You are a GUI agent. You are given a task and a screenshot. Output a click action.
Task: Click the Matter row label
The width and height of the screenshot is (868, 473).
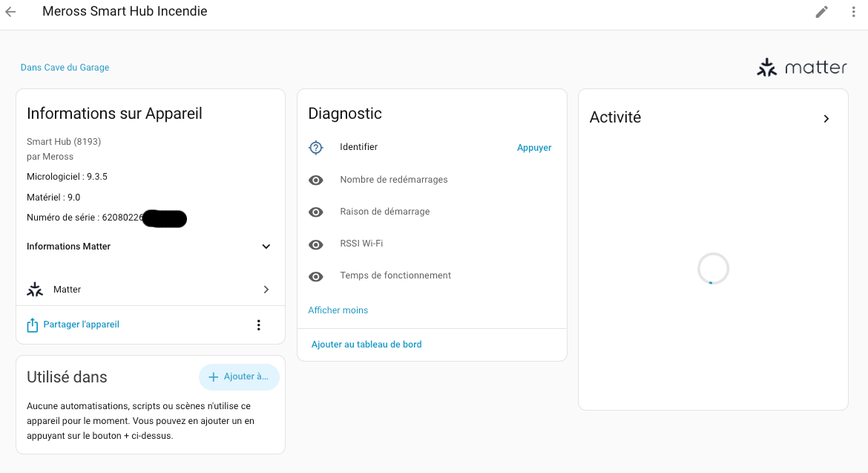click(x=67, y=290)
